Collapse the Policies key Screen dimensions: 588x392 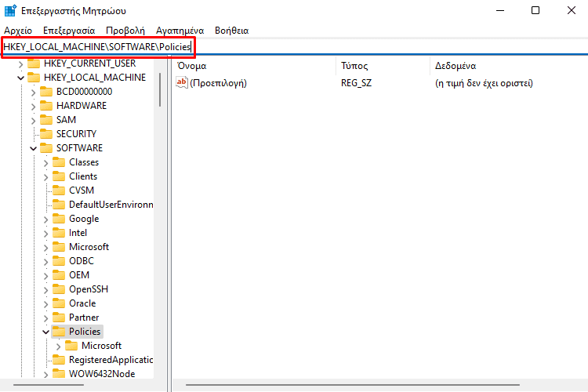point(45,332)
